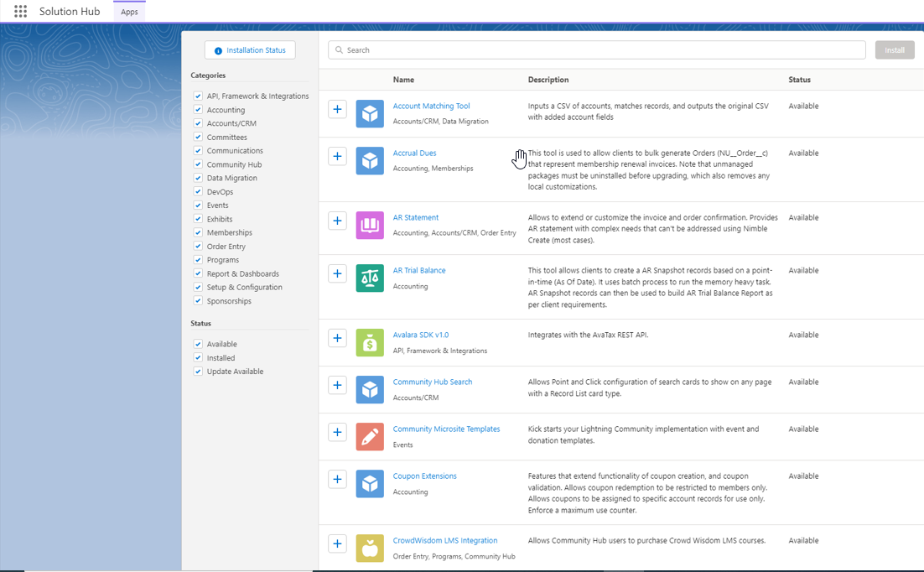The height and width of the screenshot is (572, 924).
Task: Uncheck the Installed status checkbox
Action: click(x=198, y=358)
